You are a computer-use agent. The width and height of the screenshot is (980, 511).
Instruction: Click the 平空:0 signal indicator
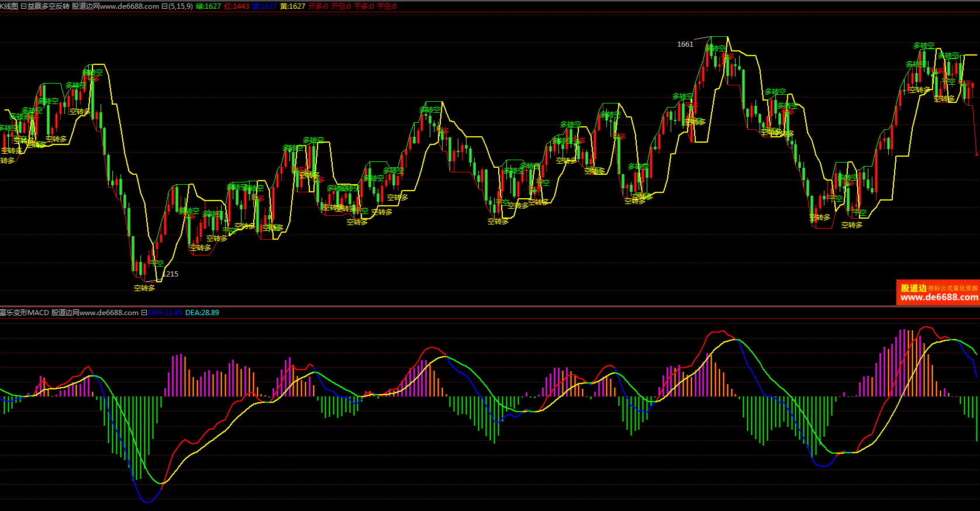tap(387, 6)
